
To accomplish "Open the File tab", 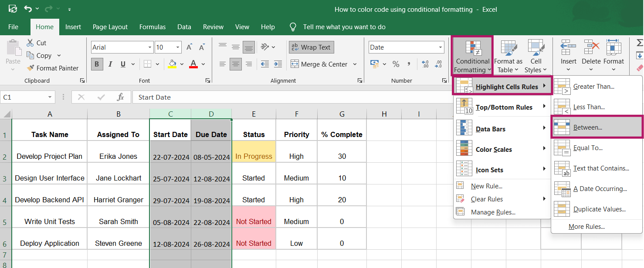I will coord(13,27).
